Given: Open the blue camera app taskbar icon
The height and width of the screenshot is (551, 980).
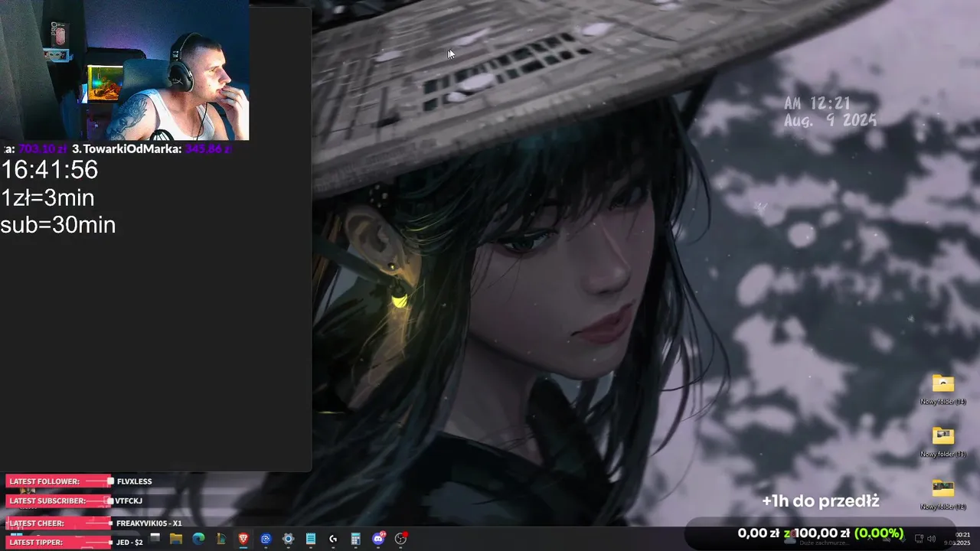Looking at the screenshot, I should (266, 539).
